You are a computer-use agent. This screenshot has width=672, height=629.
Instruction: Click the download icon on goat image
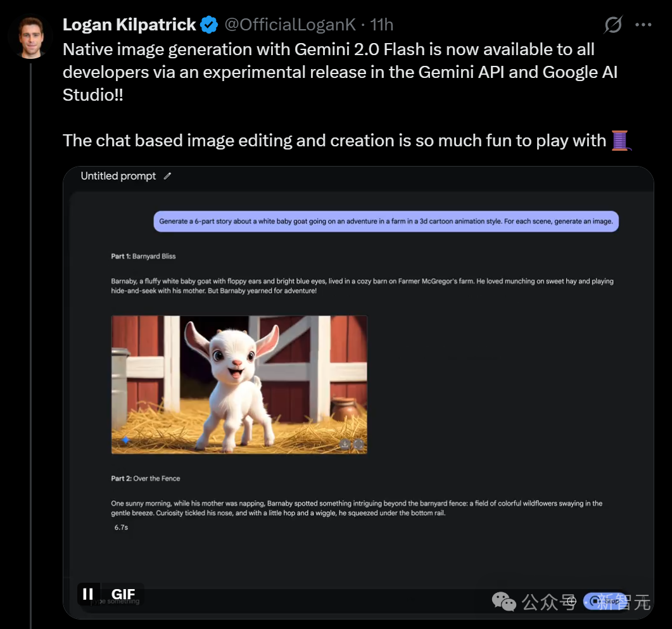(344, 444)
